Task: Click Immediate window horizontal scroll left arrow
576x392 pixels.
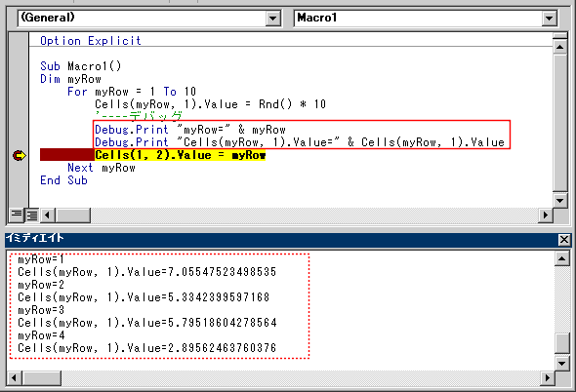Action: click(x=14, y=377)
